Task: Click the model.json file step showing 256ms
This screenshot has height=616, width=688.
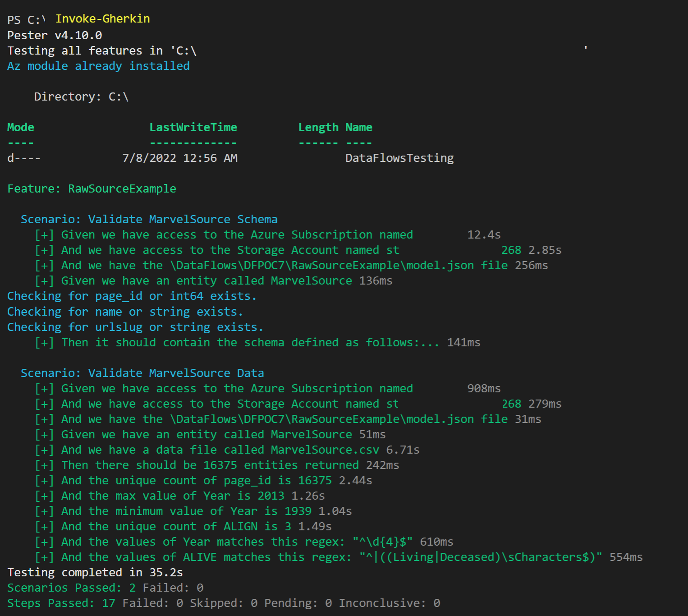Action: 292,266
